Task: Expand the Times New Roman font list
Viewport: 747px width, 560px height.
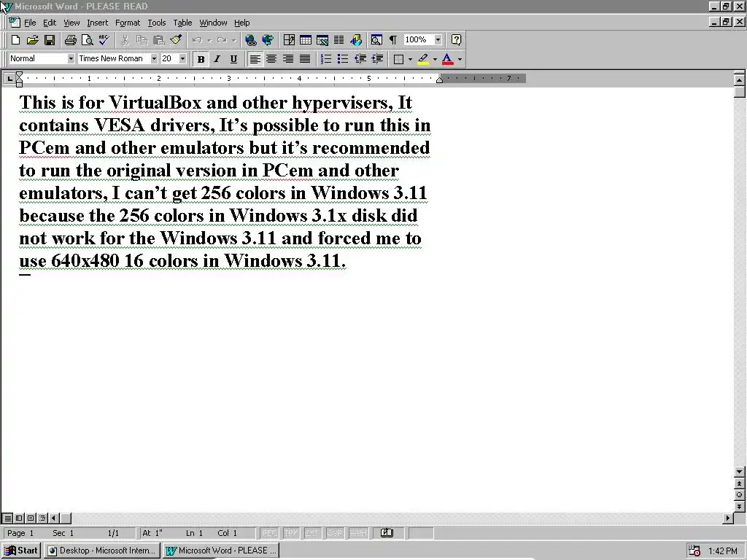Action: tap(154, 58)
